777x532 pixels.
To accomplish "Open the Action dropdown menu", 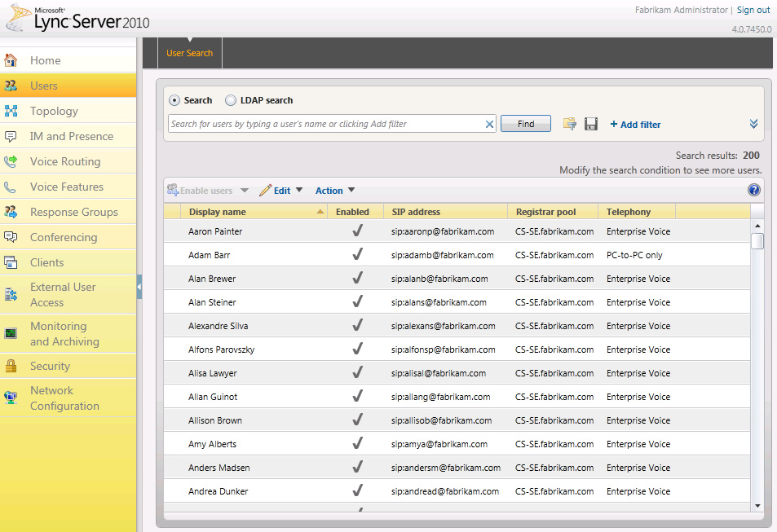I will [335, 190].
